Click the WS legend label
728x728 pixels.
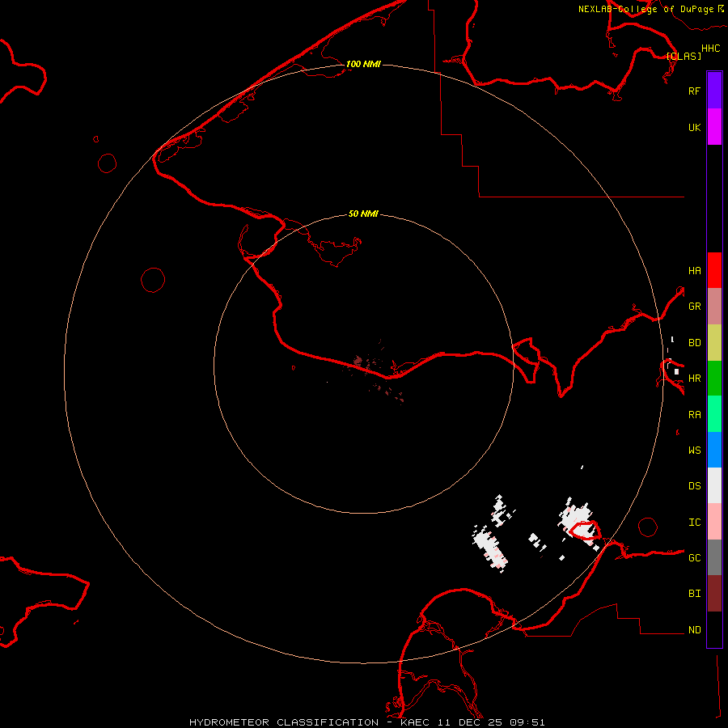pyautogui.click(x=694, y=451)
